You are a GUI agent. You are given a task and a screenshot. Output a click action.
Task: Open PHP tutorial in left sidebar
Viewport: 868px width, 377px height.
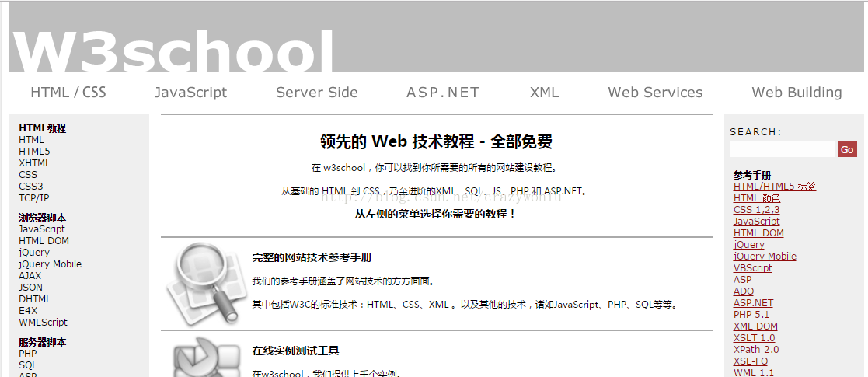28,353
